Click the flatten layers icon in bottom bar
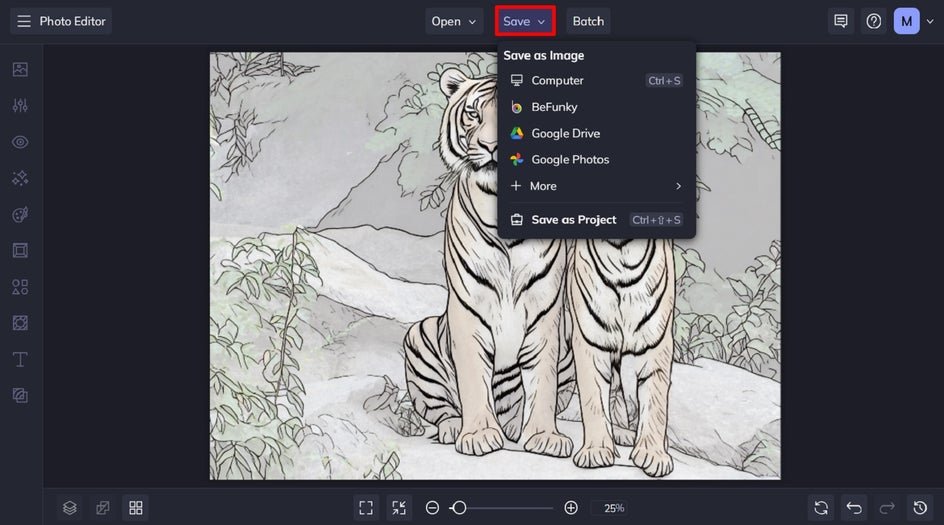The height and width of the screenshot is (525, 944). [x=103, y=508]
